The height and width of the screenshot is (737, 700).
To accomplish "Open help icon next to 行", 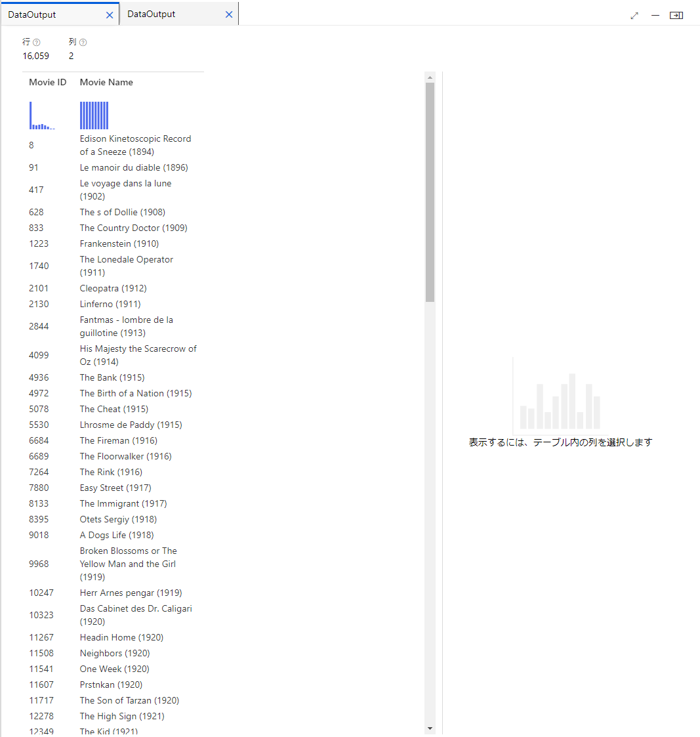I will click(37, 42).
